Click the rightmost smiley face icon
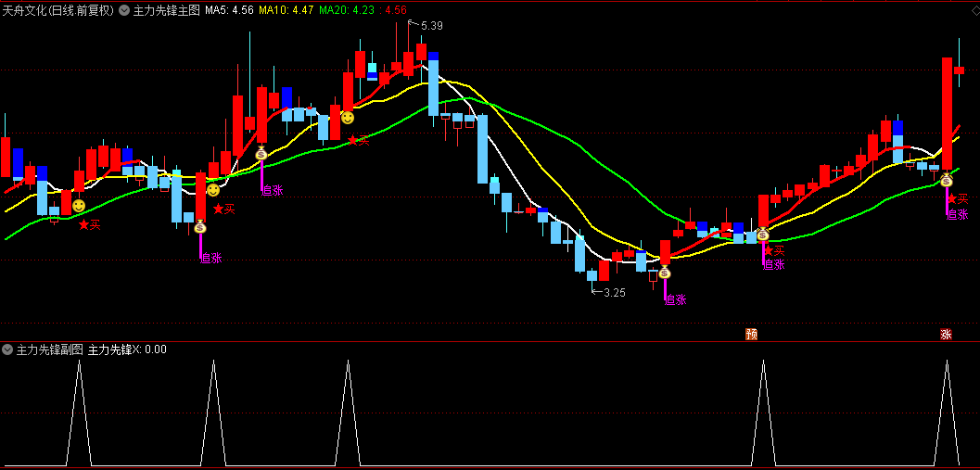The height and width of the screenshot is (470, 980). tap(348, 117)
